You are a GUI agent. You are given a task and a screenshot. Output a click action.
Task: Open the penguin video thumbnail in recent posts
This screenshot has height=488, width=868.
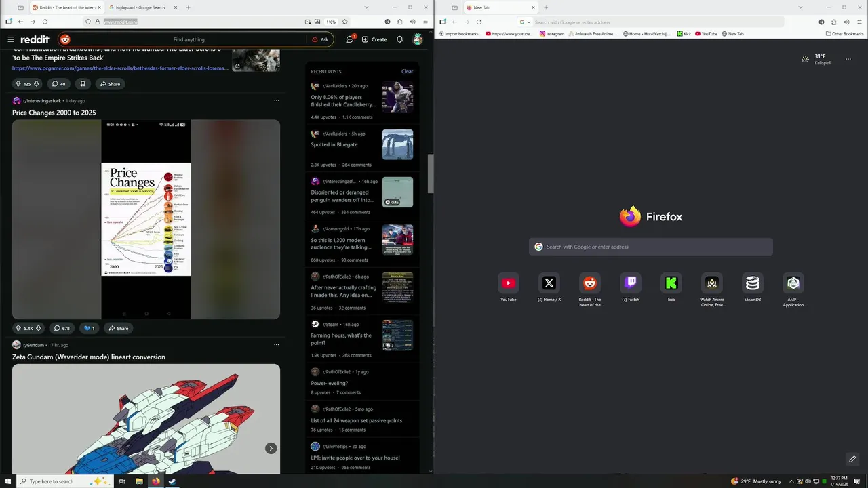point(397,192)
